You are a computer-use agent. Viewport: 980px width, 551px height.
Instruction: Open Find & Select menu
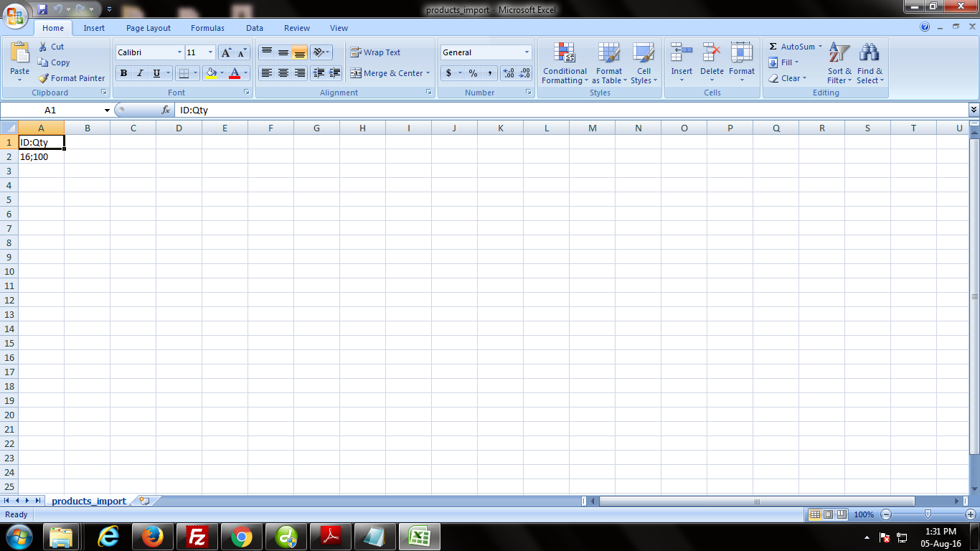870,63
